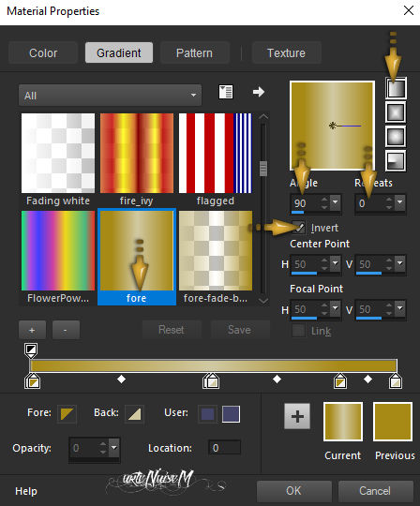Select the Rectangular gradient style icon
Image resolution: width=420 pixels, height=506 pixels.
[396, 112]
